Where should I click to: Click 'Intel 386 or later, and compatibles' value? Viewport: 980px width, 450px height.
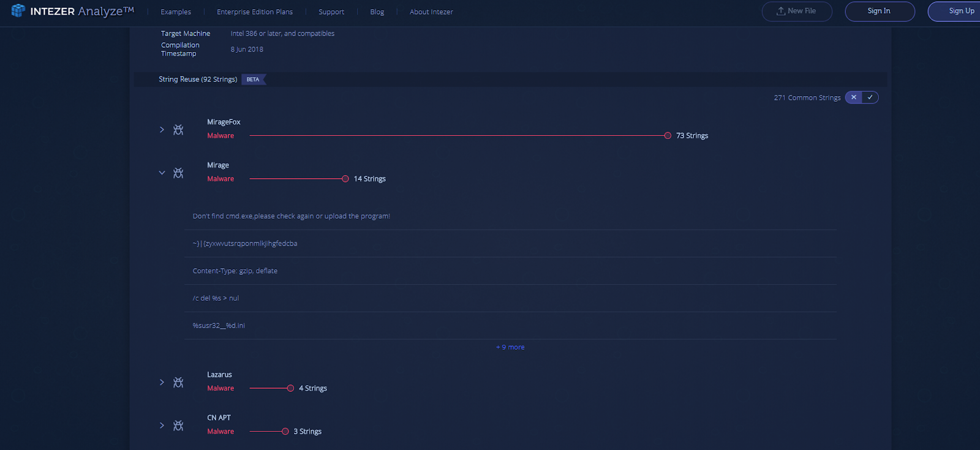(282, 34)
